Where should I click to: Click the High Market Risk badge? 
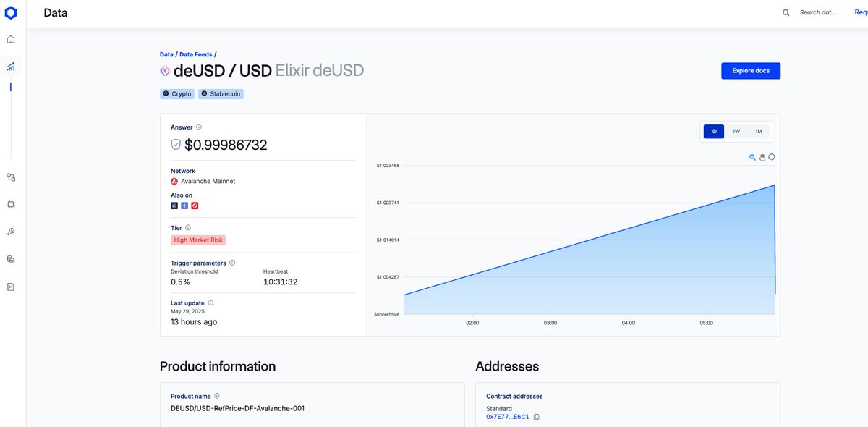tap(198, 240)
